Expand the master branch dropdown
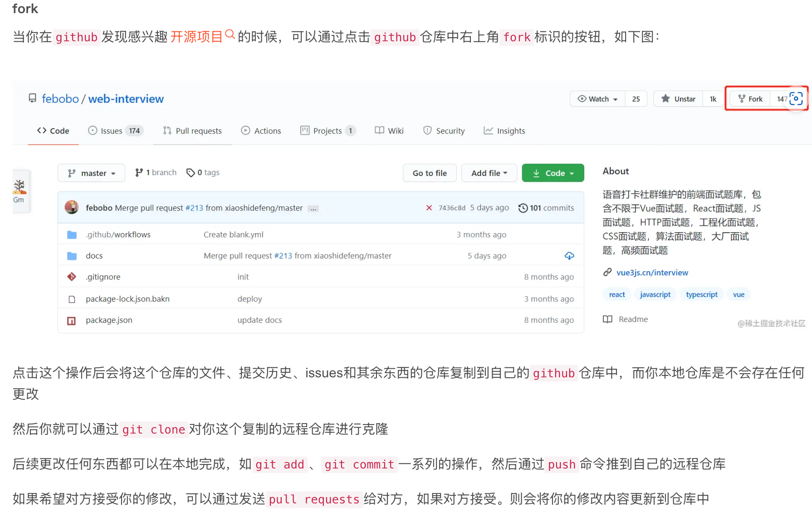 click(x=91, y=173)
